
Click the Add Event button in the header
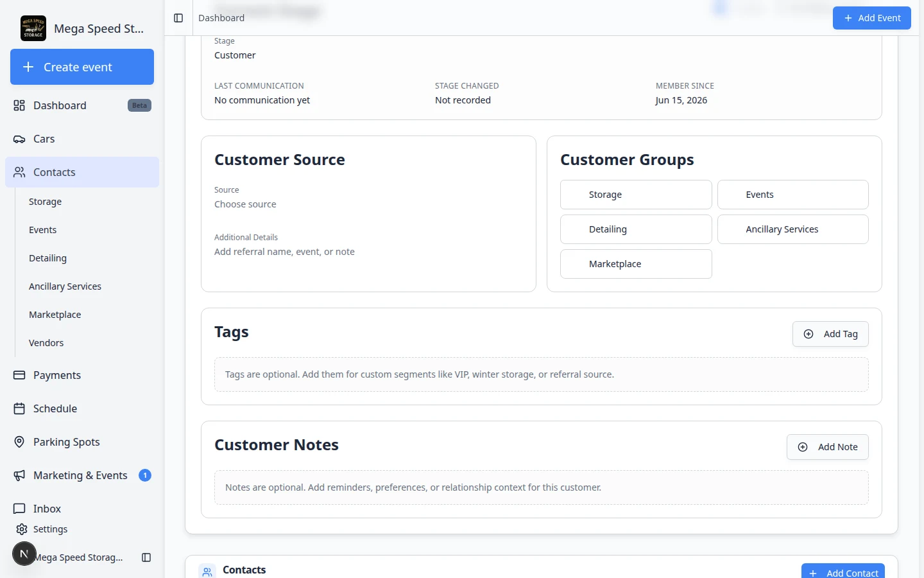pos(871,18)
